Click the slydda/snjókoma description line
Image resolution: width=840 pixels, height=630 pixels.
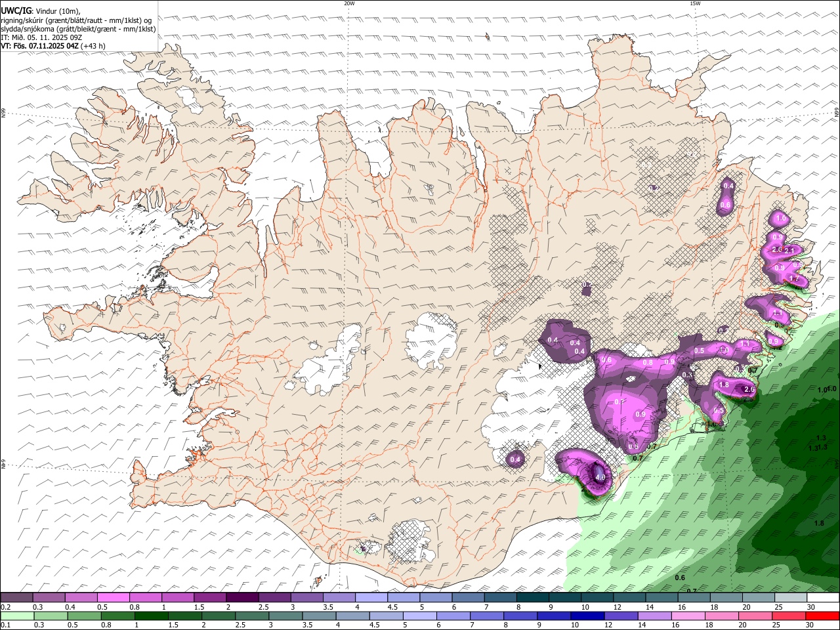click(78, 28)
